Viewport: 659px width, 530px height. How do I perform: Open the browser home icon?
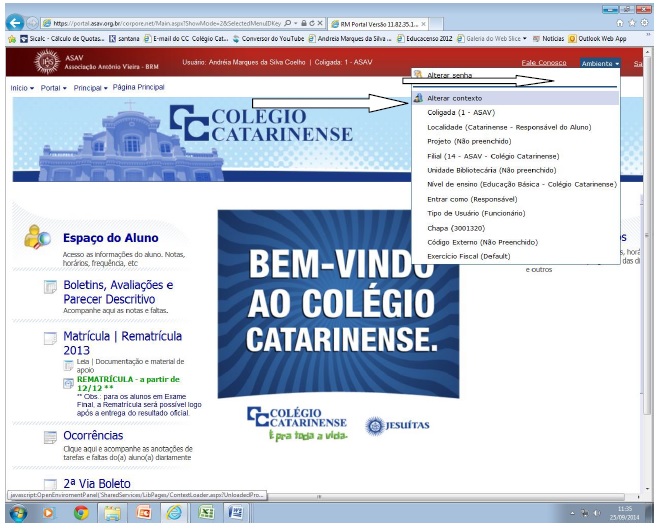tap(619, 23)
